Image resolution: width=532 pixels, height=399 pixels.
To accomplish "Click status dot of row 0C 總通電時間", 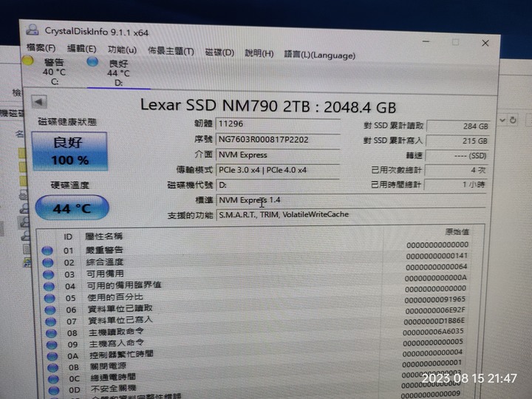I will (x=53, y=379).
